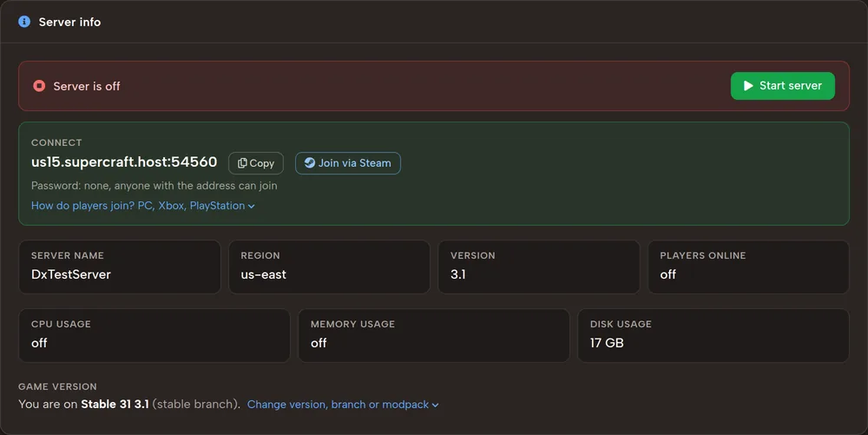Click the blue Server info icon

coord(24,22)
